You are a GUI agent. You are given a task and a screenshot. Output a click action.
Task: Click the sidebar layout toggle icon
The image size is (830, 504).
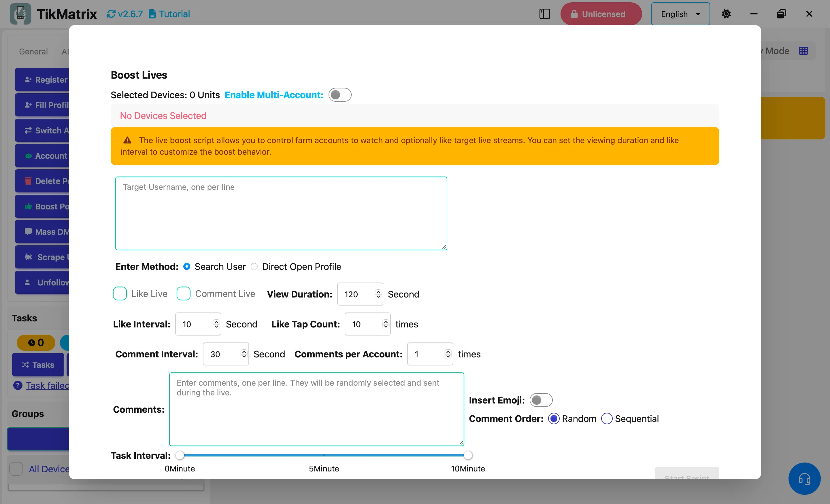point(544,14)
